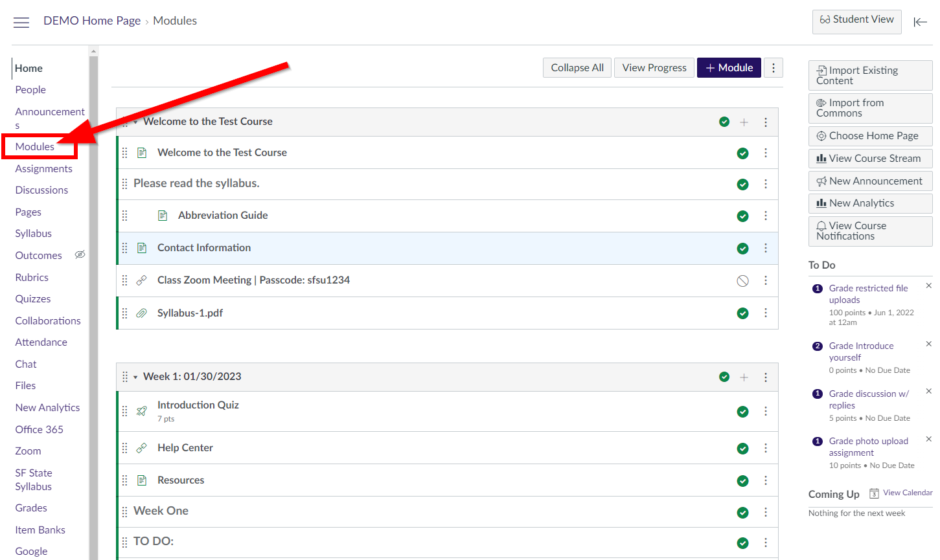Image resolution: width=940 pixels, height=560 pixels.
Task: Click the link icon beside Class Zoom Meeting
Action: [x=141, y=280]
